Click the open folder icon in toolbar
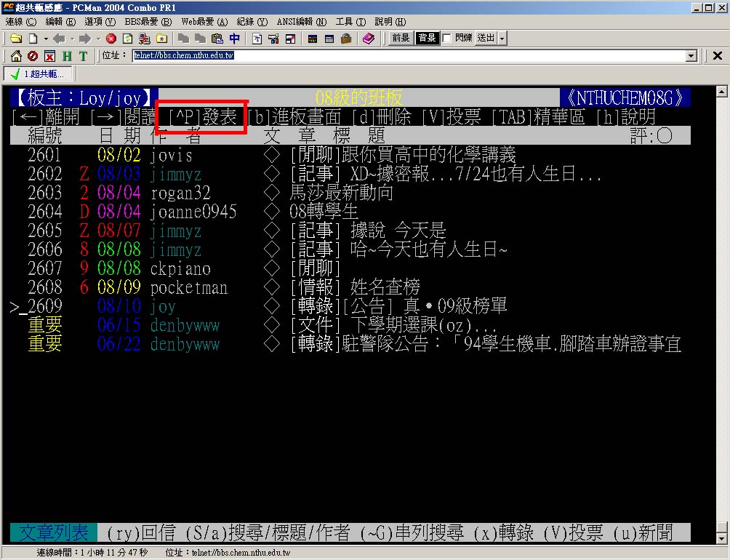Viewport: 730px width, 560px height. [x=15, y=39]
